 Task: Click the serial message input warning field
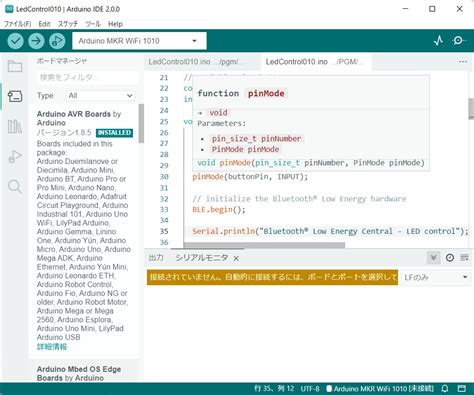272,277
